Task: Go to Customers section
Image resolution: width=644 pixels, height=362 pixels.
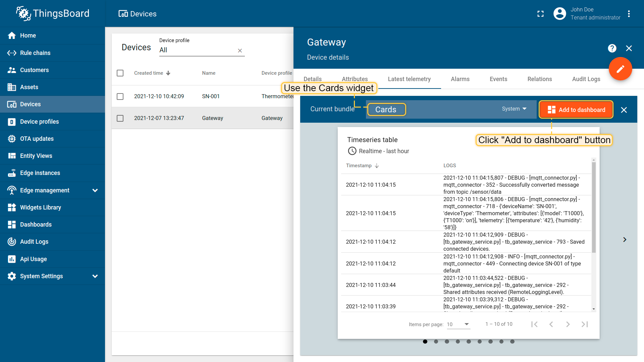Action: point(52,70)
